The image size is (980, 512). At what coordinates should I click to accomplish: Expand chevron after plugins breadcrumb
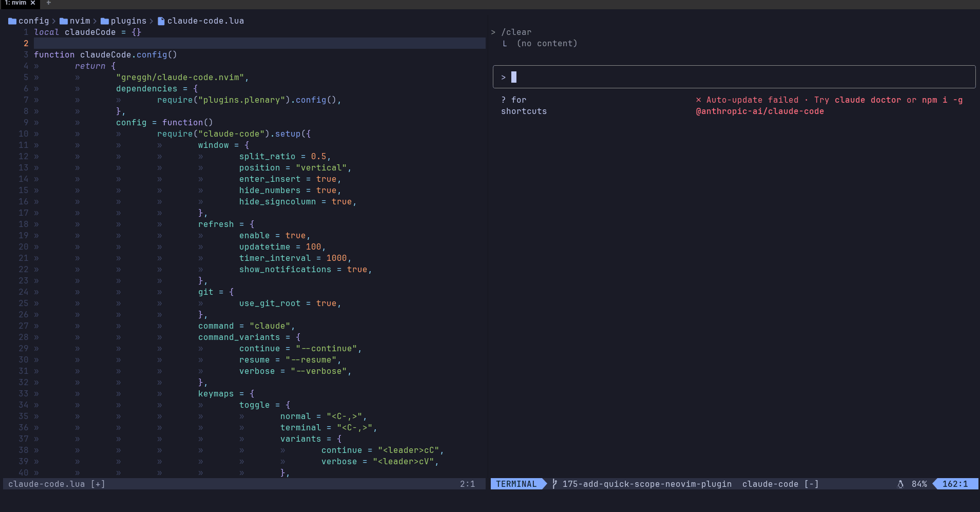pos(151,21)
